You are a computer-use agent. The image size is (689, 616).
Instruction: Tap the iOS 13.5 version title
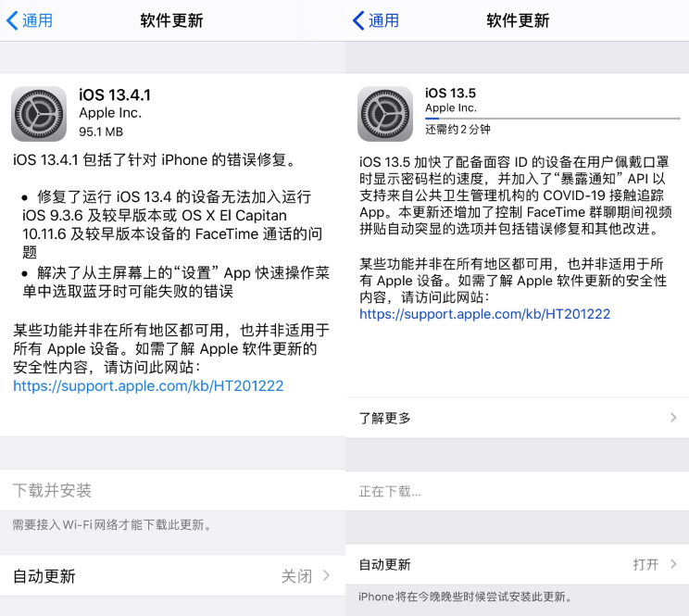point(450,94)
